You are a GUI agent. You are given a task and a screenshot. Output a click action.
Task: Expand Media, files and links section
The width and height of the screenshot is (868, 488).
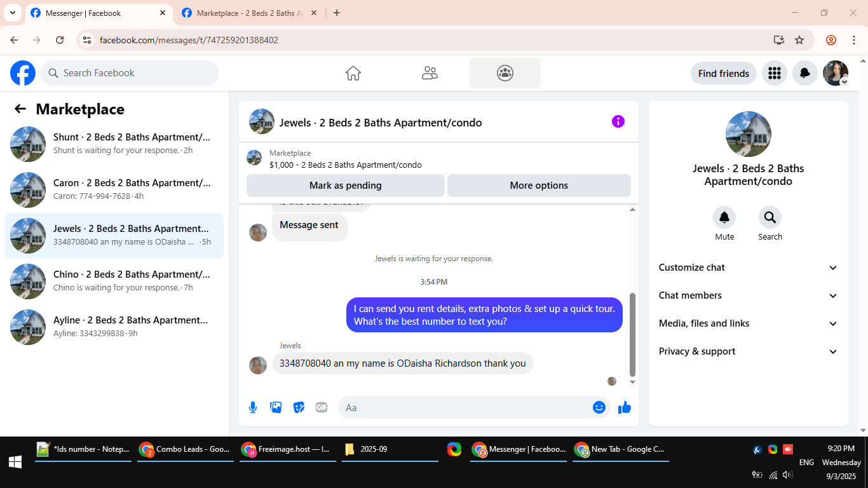point(749,323)
